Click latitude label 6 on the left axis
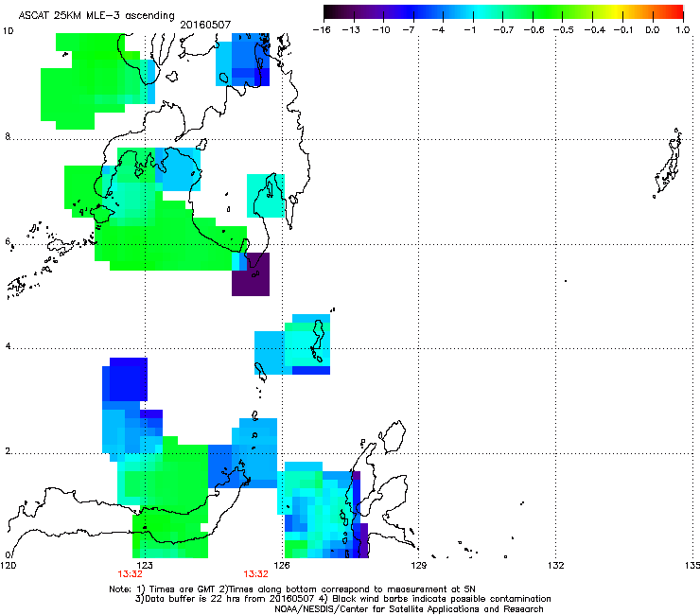 [x=8, y=241]
